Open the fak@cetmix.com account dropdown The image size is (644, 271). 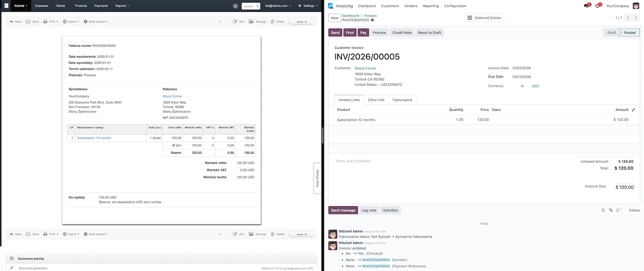point(278,6)
